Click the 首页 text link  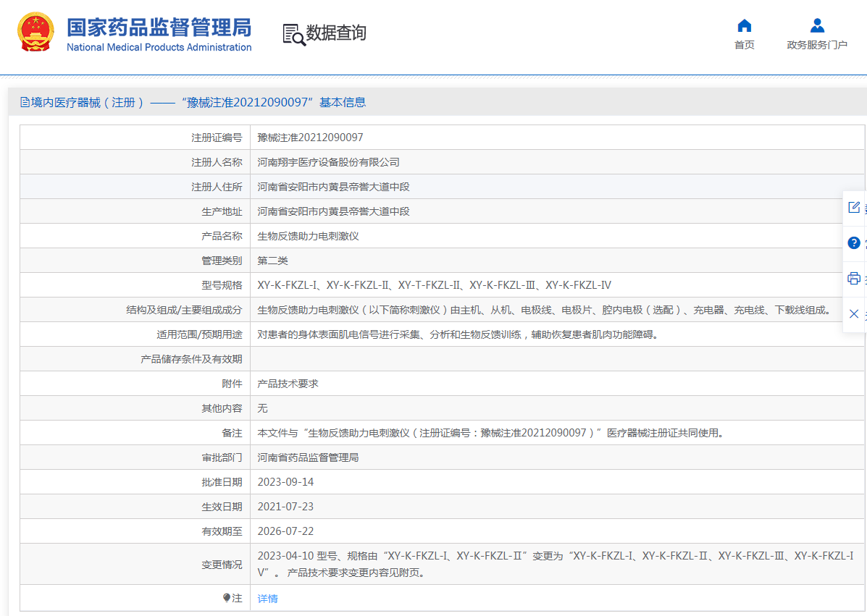point(745,45)
